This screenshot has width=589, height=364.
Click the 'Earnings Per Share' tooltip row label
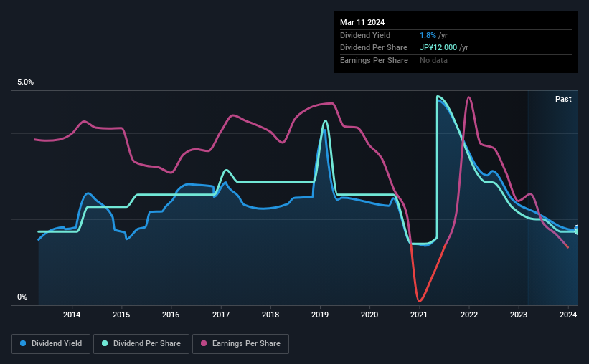[x=374, y=60]
